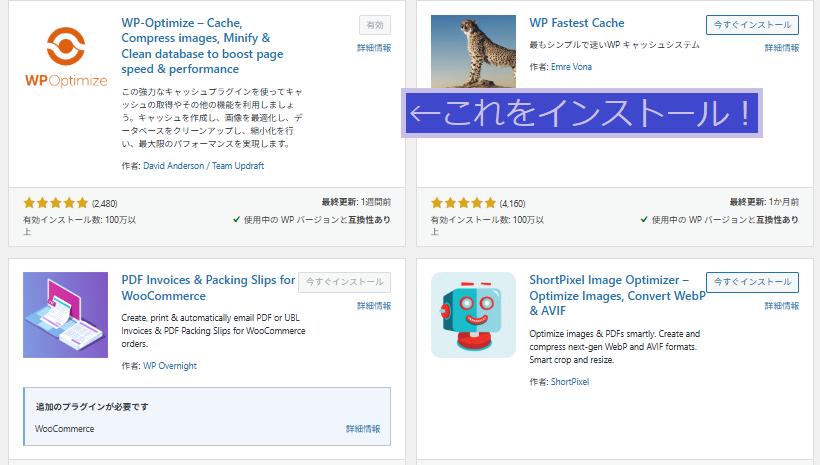Install WP Fastest Cache now

[x=752, y=25]
